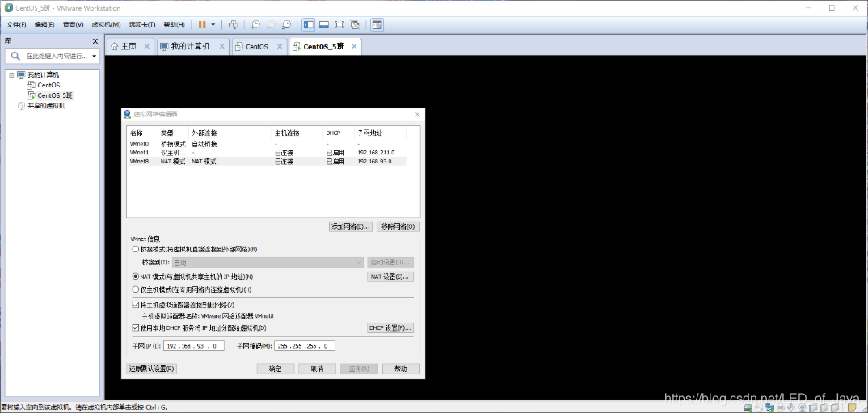Click the NAT 设置(S)... button
The width and height of the screenshot is (868, 414).
(x=390, y=277)
